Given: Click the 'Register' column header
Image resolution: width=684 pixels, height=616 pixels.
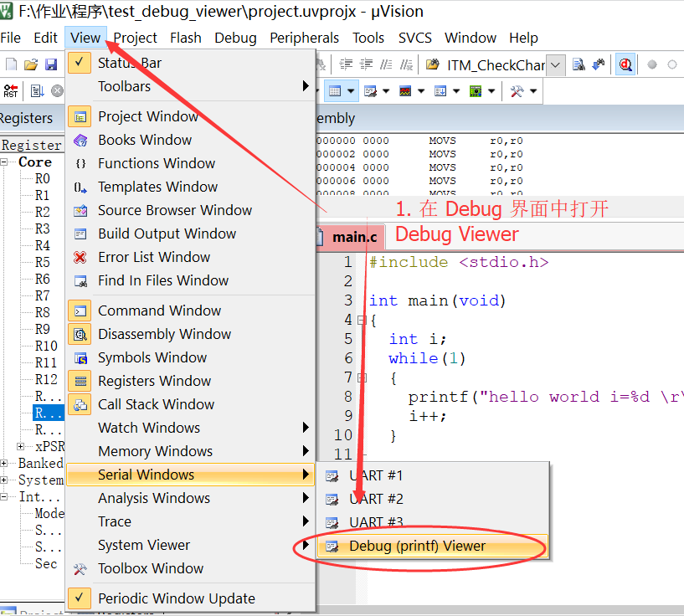Looking at the screenshot, I should (x=32, y=145).
